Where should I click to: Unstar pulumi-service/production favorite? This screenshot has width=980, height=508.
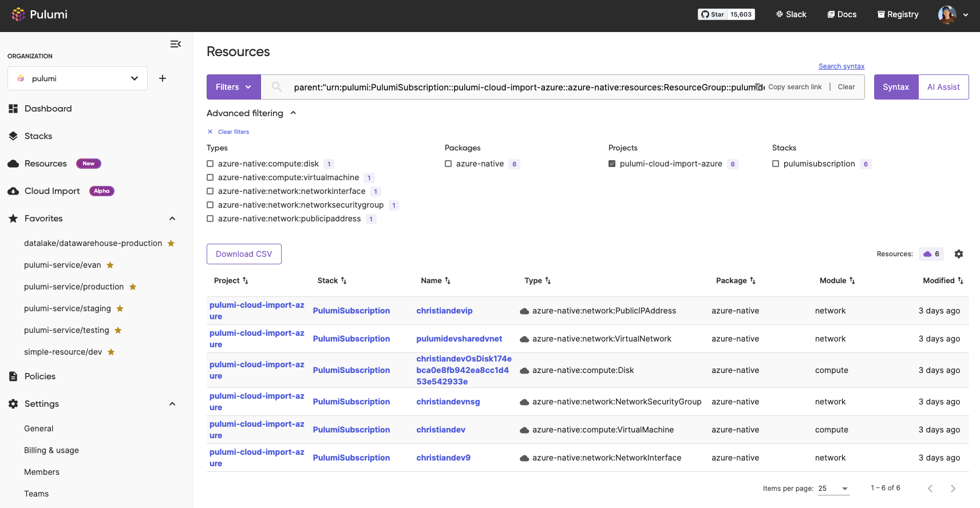(133, 287)
